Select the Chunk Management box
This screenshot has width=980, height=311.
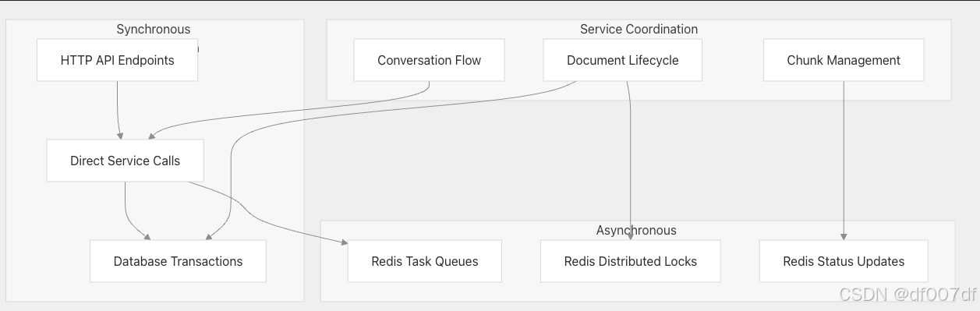point(844,60)
